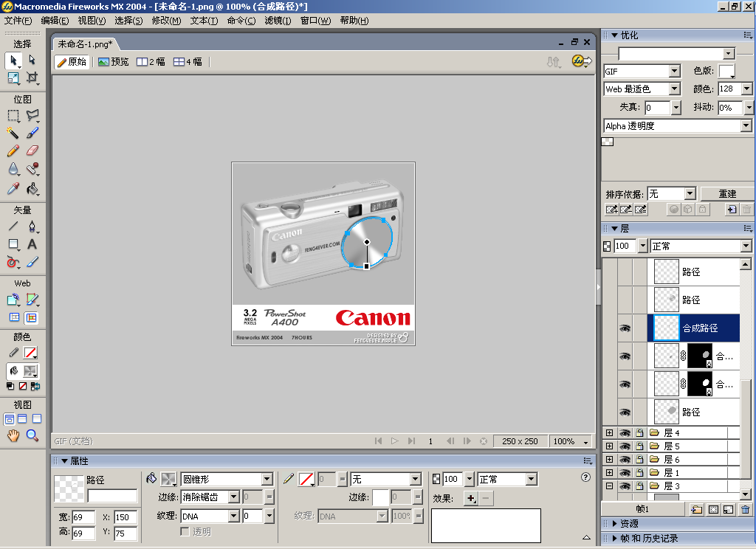Expand 层 4 in layers panel

pyautogui.click(x=609, y=433)
